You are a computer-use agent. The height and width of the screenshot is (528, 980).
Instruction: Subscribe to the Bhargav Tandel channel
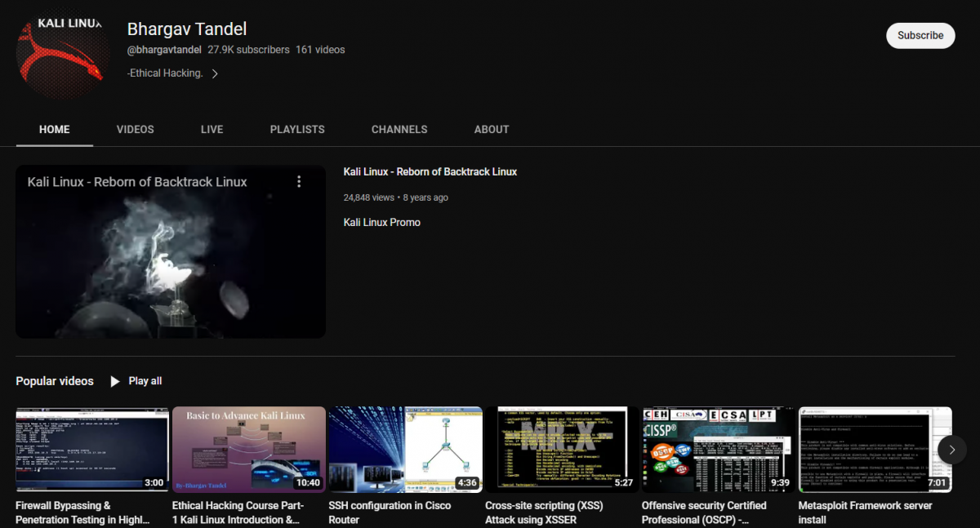click(x=920, y=35)
